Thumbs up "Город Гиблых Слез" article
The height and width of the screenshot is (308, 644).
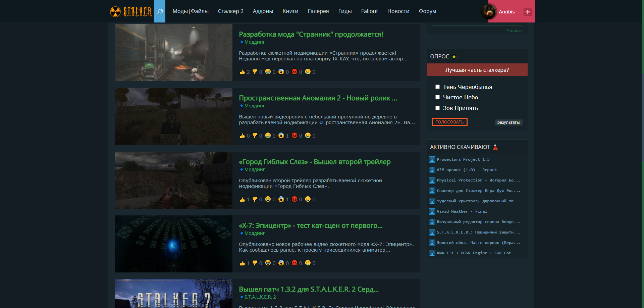point(242,199)
